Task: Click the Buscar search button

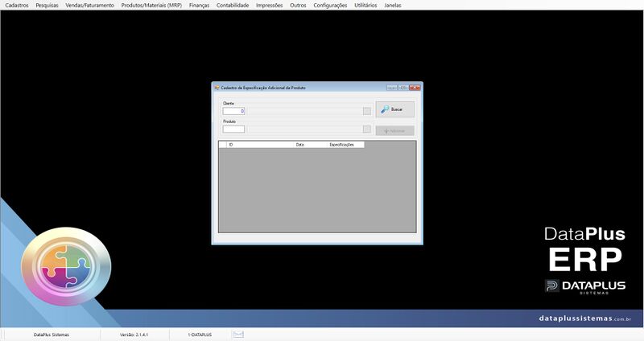Action: tap(394, 109)
